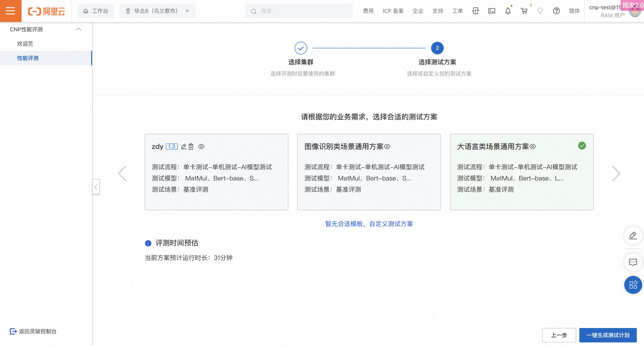Open the Cloud Shell terminal icon
The width and height of the screenshot is (644, 346).
492,11
